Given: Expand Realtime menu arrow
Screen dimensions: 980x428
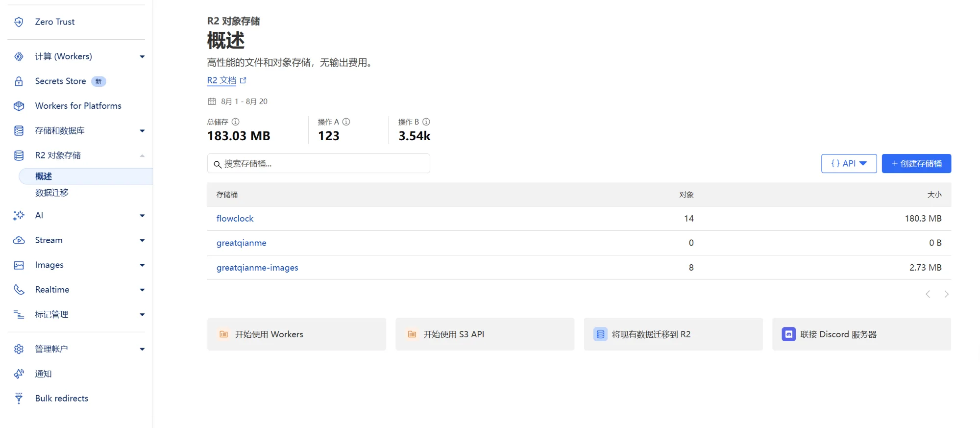Looking at the screenshot, I should pyautogui.click(x=142, y=290).
